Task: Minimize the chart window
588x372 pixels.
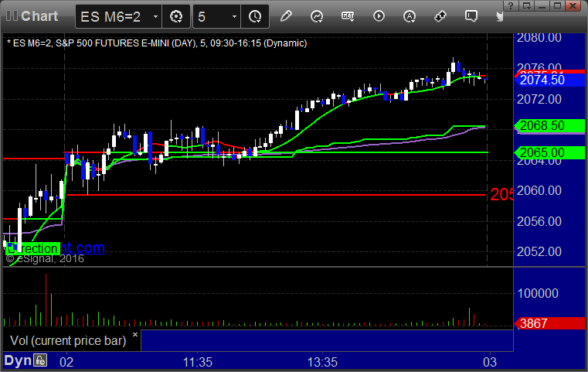Action: (542, 5)
